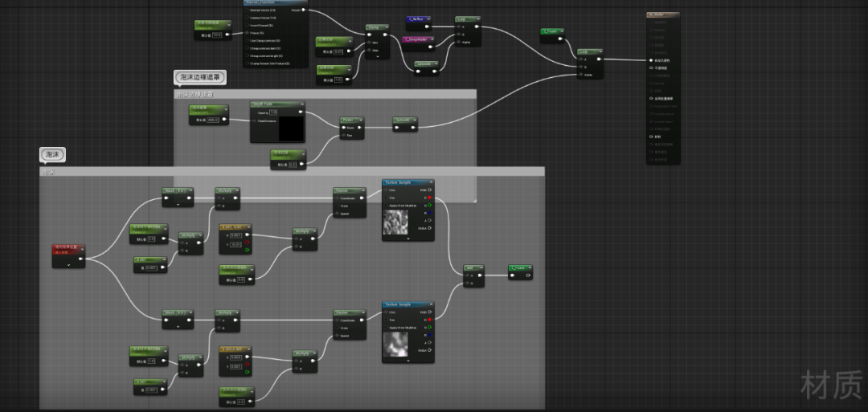868x412 pixels.
Task: Click the Exp input pin of Power node
Action: (343, 135)
